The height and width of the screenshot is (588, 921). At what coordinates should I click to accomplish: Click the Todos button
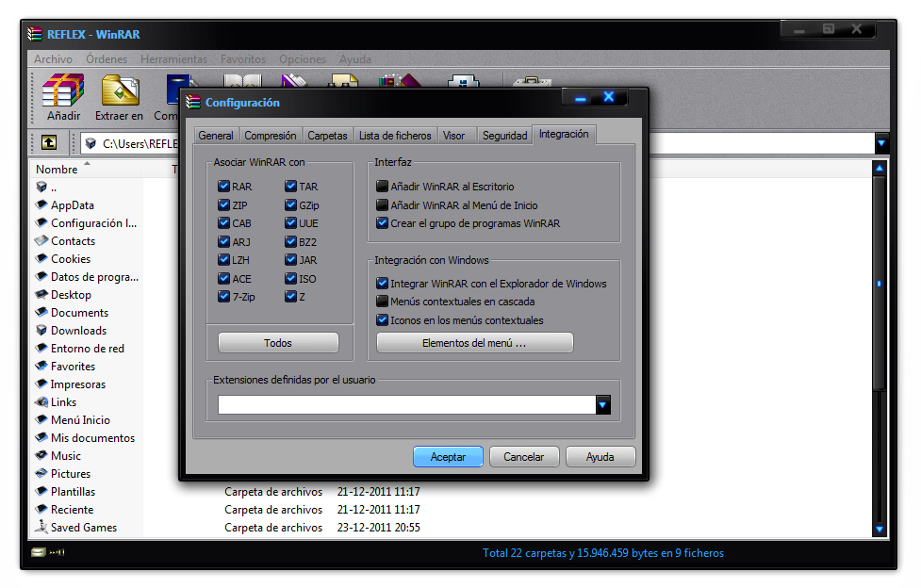pyautogui.click(x=278, y=343)
